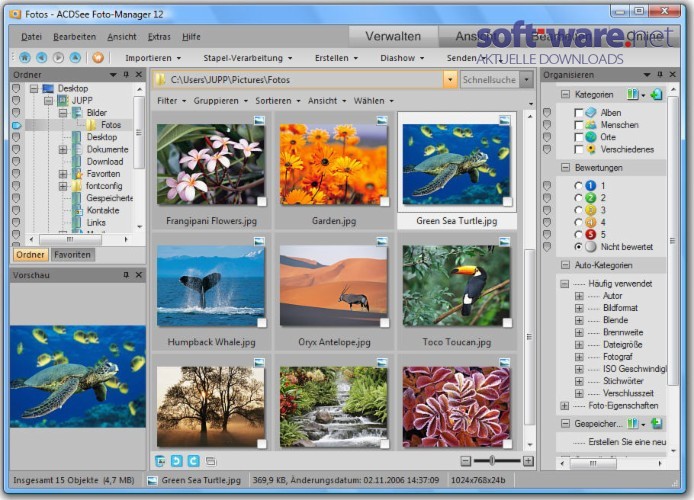Open the Diashow dropdown
Viewport: 694px width, 500px height.
pyautogui.click(x=402, y=58)
